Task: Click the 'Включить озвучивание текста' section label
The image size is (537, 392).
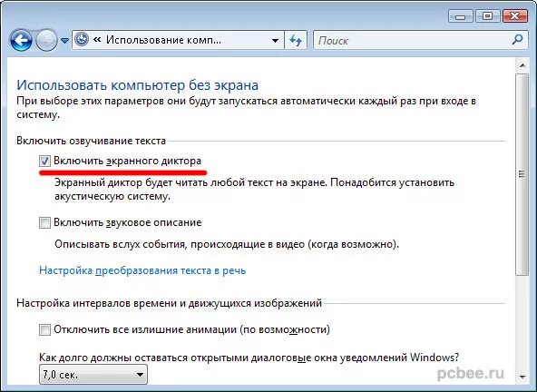Action: pos(91,141)
